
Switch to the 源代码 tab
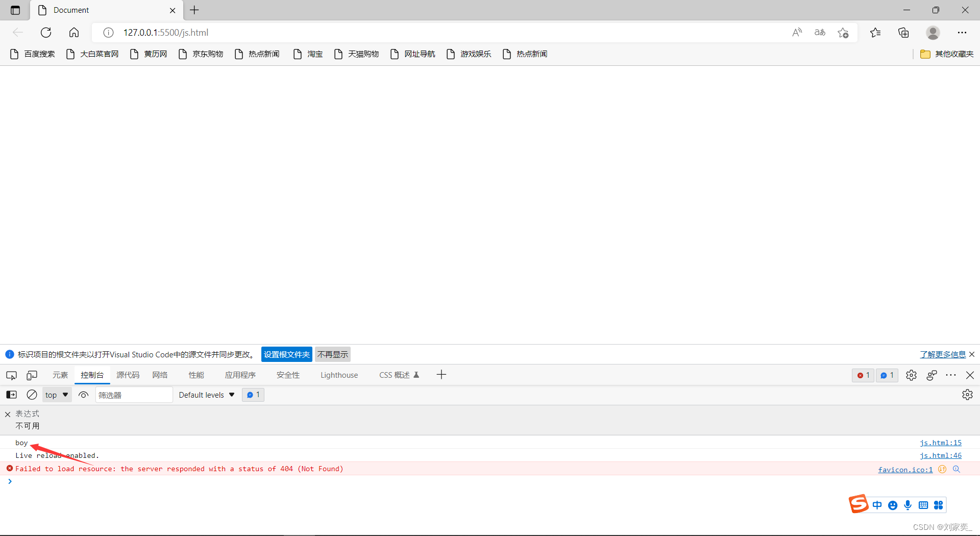[x=128, y=375]
